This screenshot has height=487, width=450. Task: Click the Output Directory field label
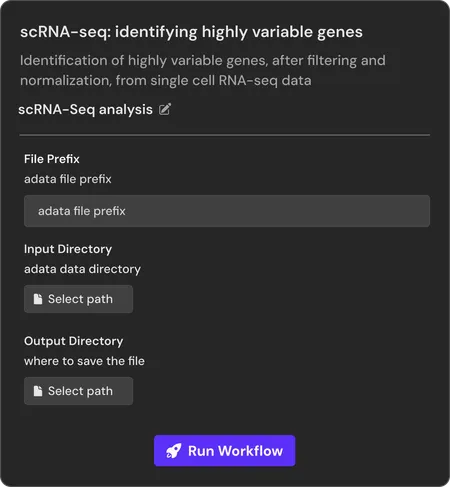74,341
